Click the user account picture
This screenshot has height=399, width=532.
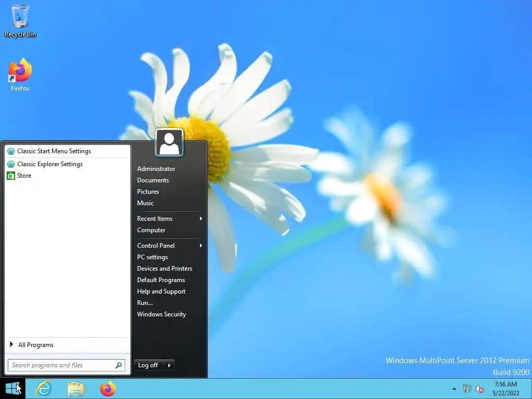[x=169, y=142]
